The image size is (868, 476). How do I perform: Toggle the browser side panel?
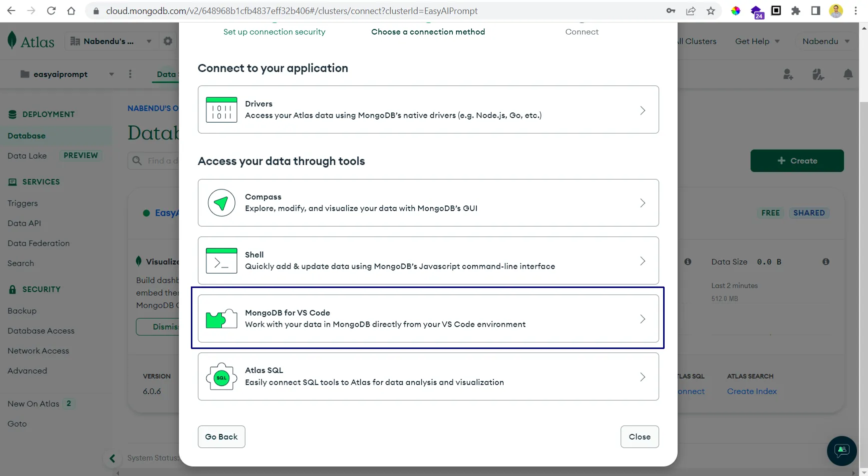pos(816,10)
